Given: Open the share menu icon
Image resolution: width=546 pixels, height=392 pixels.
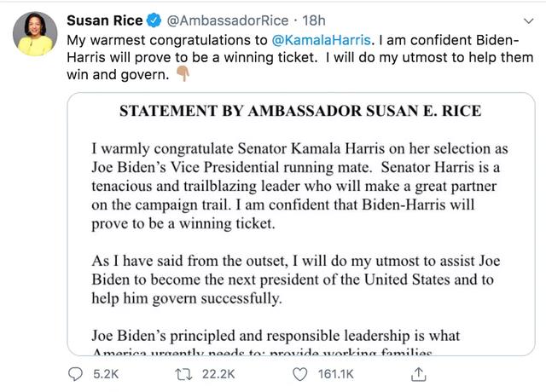Looking at the screenshot, I should pos(418,373).
